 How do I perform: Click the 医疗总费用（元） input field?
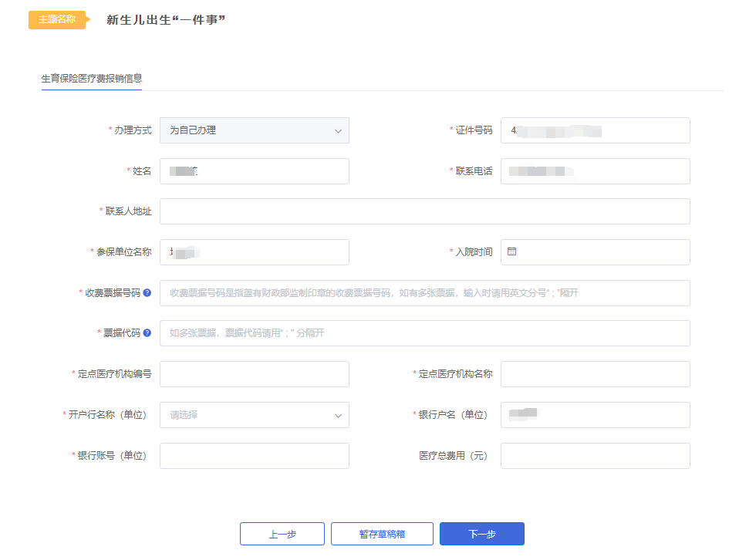[595, 456]
